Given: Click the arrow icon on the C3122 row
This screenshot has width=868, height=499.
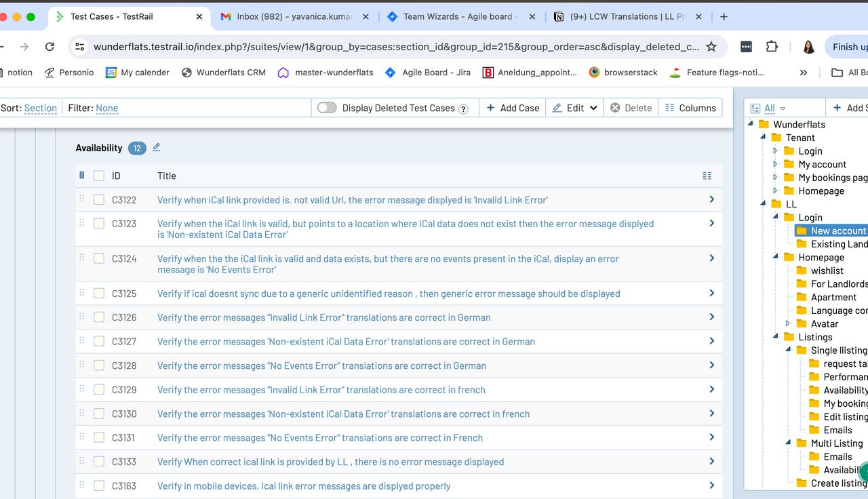Looking at the screenshot, I should pos(711,199).
